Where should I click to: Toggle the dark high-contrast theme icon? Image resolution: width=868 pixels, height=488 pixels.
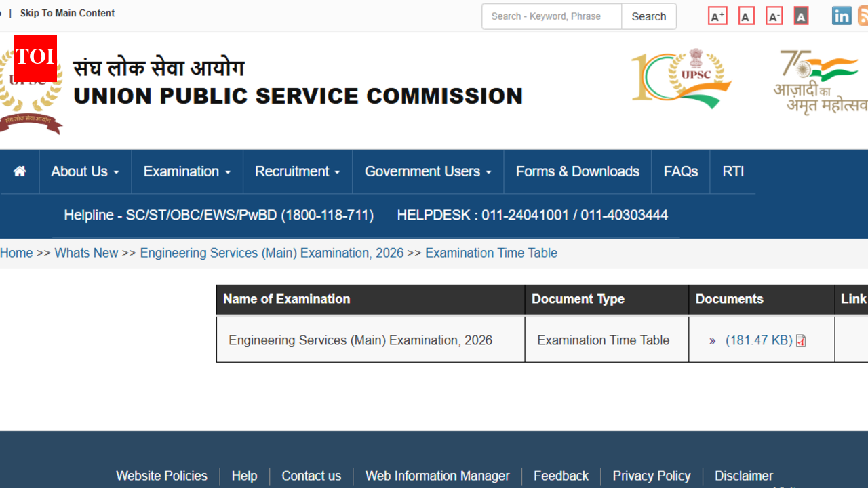[x=801, y=16]
